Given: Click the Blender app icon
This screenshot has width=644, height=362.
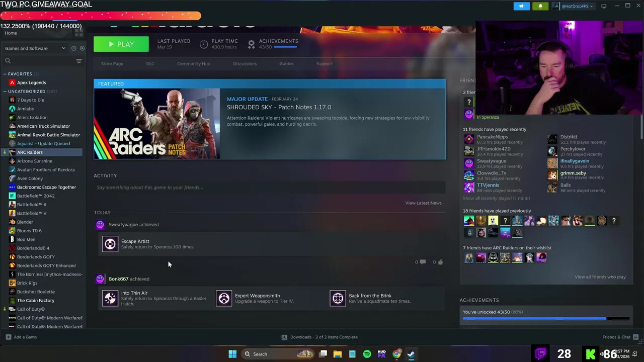Looking at the screenshot, I should [x=12, y=222].
